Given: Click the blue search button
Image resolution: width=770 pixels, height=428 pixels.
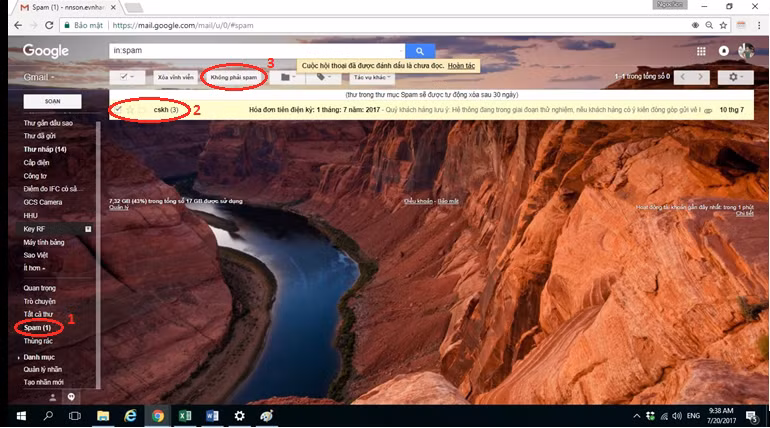Looking at the screenshot, I should point(420,51).
